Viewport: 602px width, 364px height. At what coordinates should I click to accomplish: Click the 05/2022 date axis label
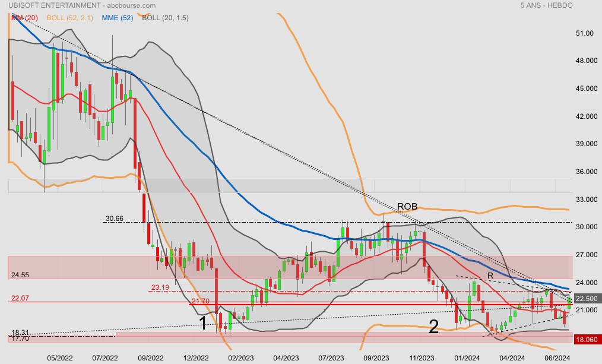tap(59, 358)
